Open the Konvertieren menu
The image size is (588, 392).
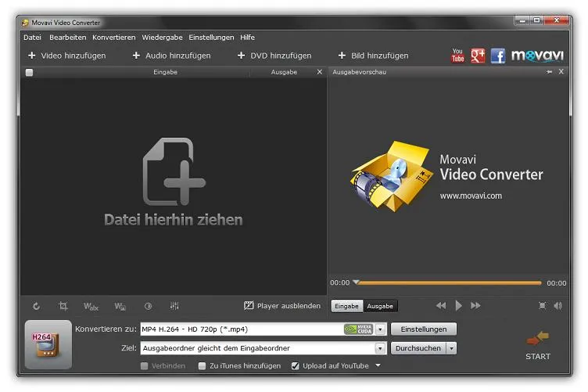point(114,38)
